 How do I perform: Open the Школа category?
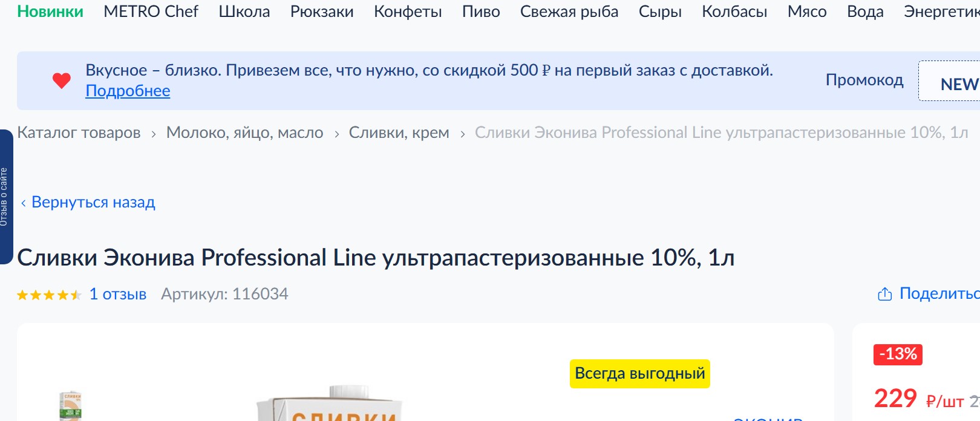tap(244, 11)
